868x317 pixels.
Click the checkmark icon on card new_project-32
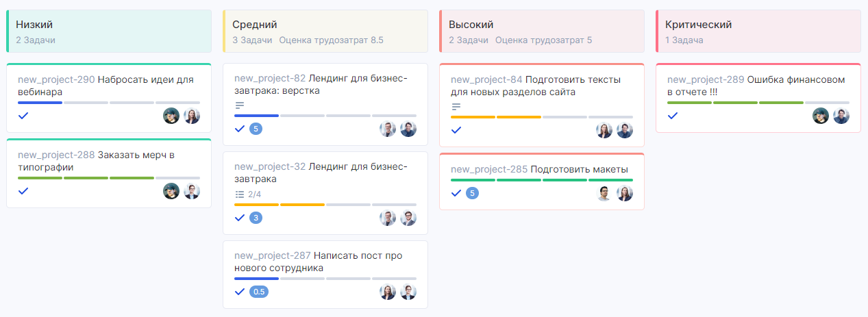240,218
